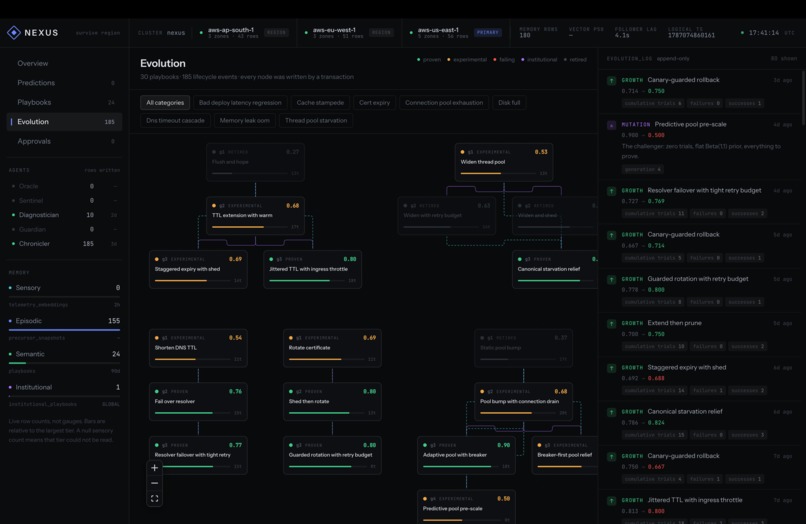Select the Chronicler agent row
Viewport: 806px width, 524px height.
tap(64, 244)
